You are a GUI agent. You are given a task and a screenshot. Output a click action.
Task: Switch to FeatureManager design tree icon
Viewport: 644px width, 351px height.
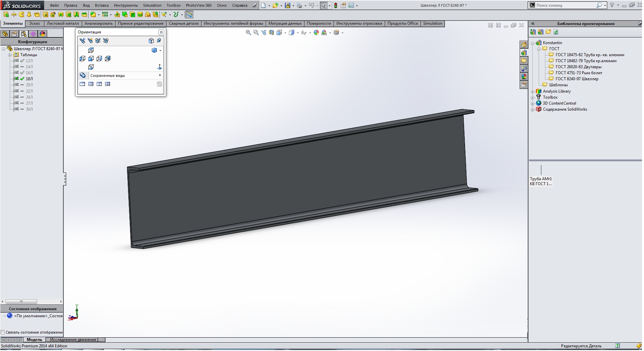pyautogui.click(x=5, y=34)
